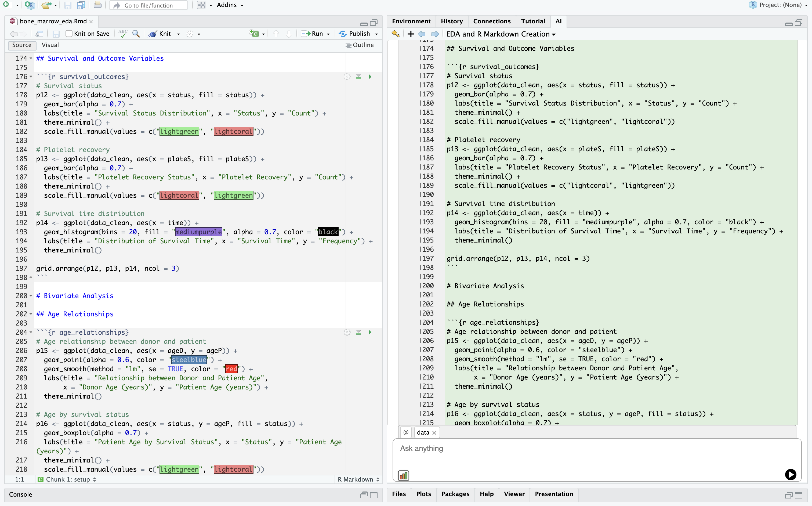
Task: Send the AI prompt with play button
Action: click(x=791, y=474)
